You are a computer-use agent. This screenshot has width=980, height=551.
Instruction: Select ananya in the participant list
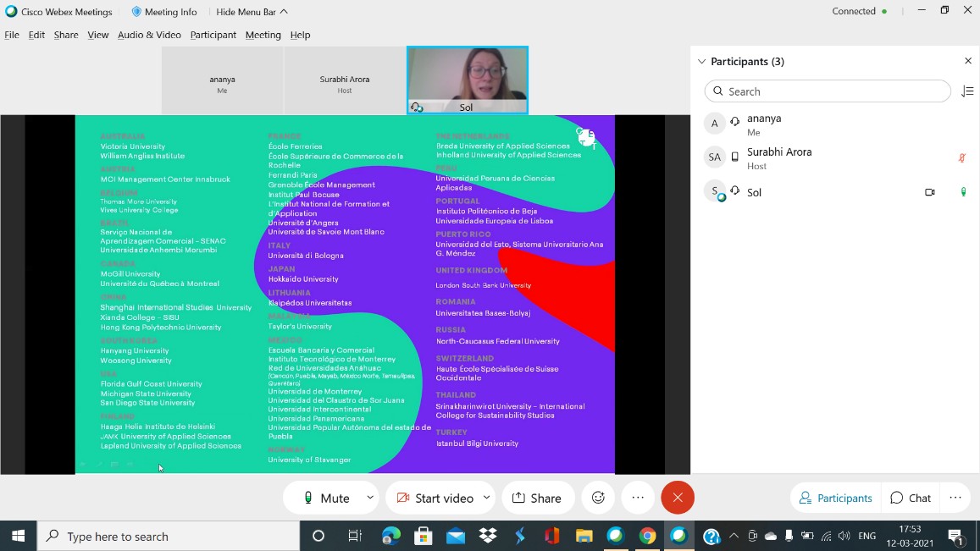tap(835, 124)
